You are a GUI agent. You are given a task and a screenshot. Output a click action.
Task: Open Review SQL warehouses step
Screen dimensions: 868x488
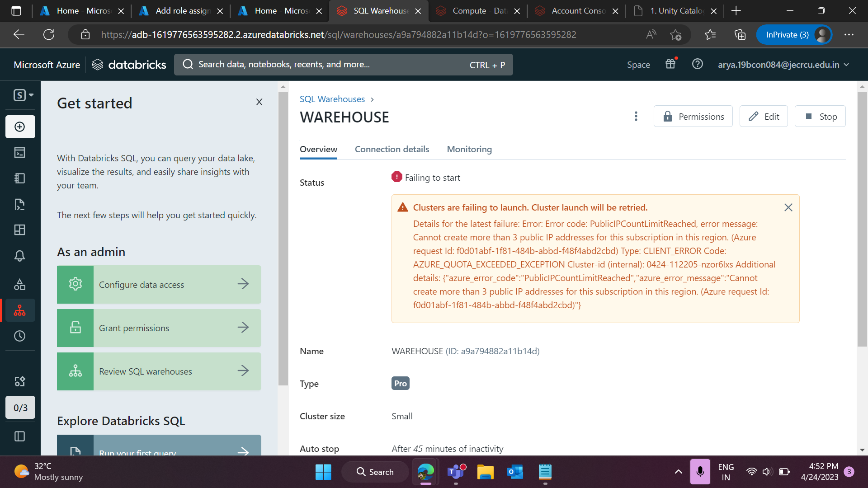(159, 371)
